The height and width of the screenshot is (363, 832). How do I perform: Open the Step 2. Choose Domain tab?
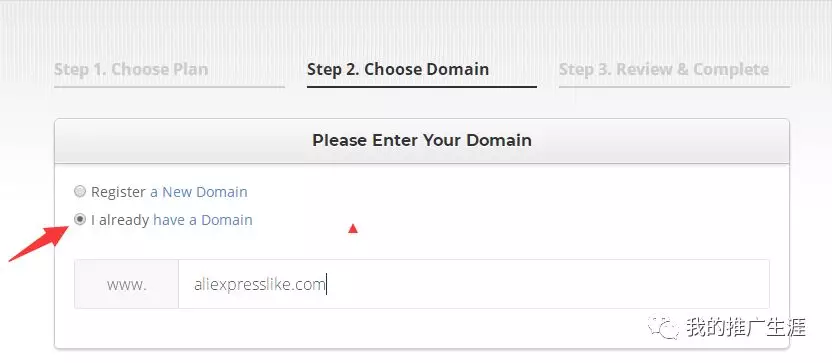click(x=398, y=70)
